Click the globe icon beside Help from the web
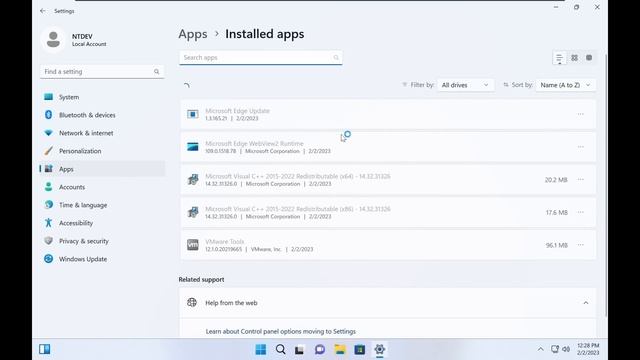The image size is (640, 360). (192, 302)
